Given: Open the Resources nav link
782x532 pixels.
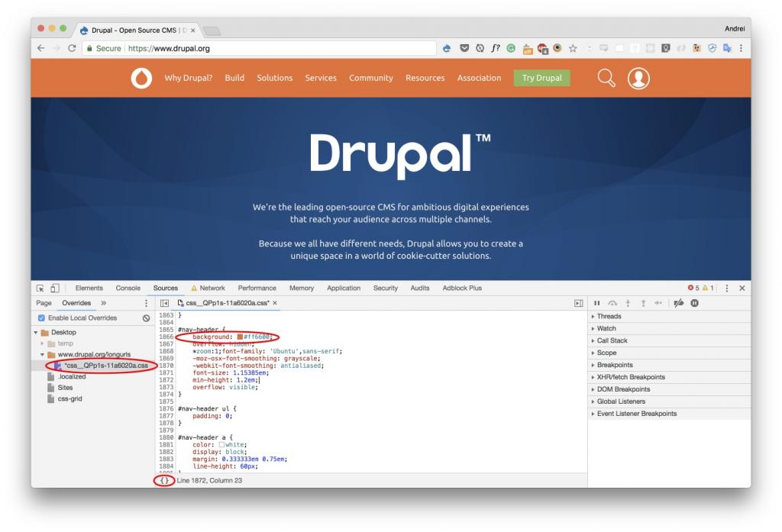Looking at the screenshot, I should [425, 79].
